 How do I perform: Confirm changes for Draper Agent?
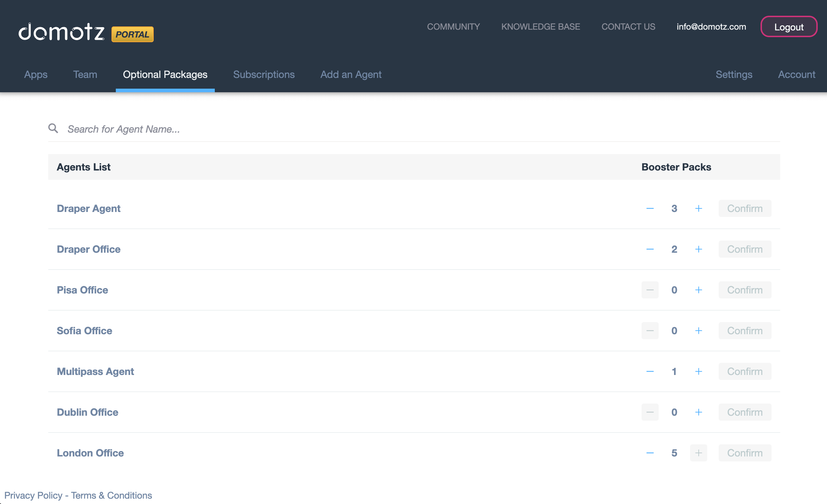(745, 208)
